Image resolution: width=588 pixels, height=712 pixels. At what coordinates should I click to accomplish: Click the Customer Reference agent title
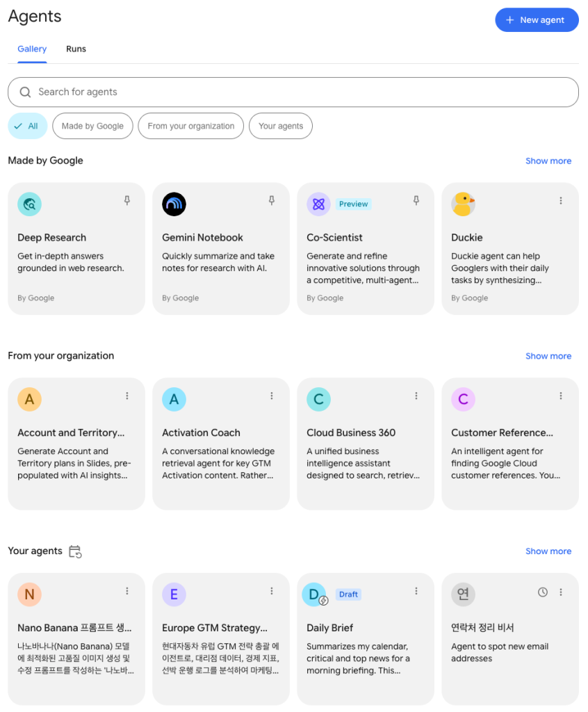tap(503, 432)
